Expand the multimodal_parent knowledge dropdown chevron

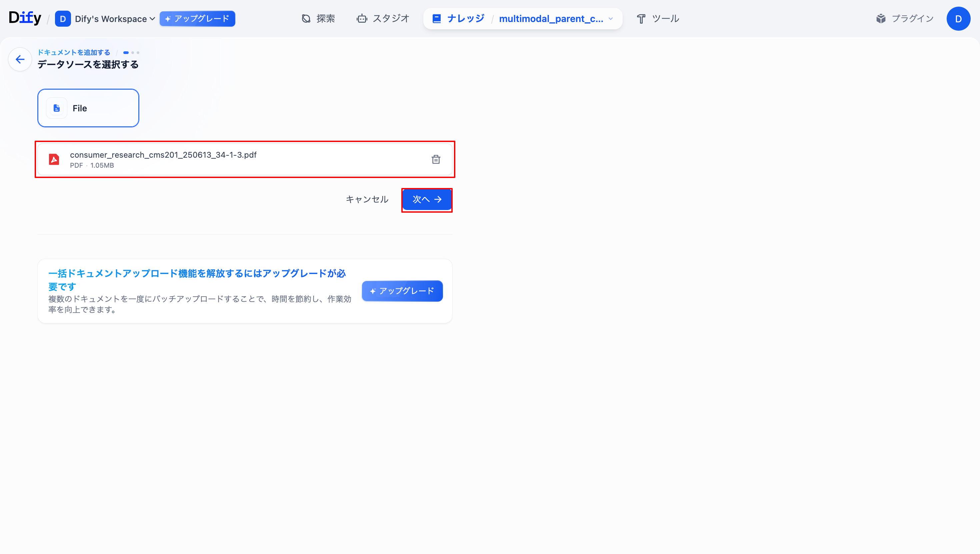tap(611, 19)
